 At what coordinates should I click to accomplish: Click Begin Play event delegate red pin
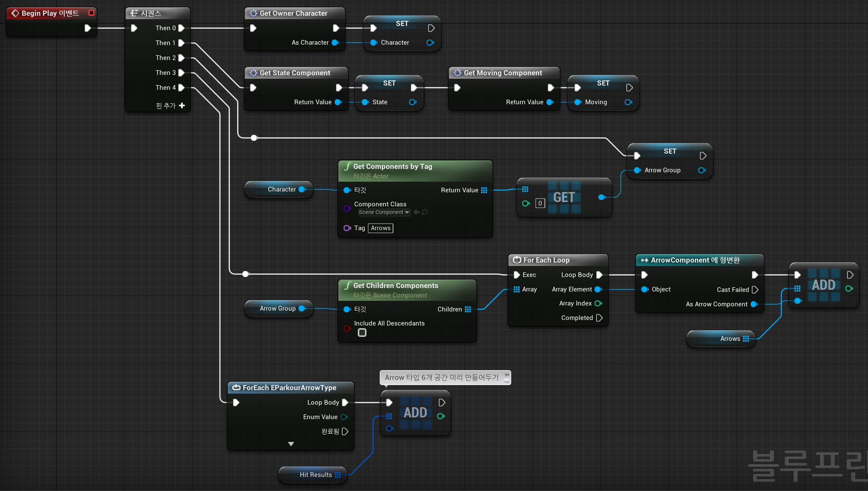91,13
